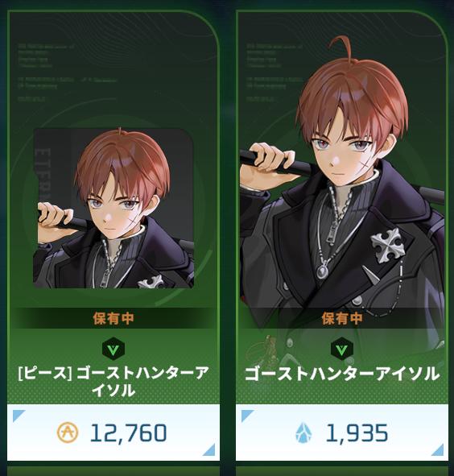Viewport: 454px width, 476px height.
Task: Select the 1,935 price button
Action: click(342, 433)
